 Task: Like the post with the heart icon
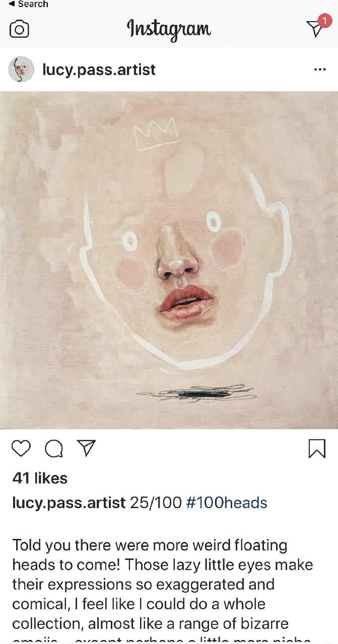[x=21, y=448]
